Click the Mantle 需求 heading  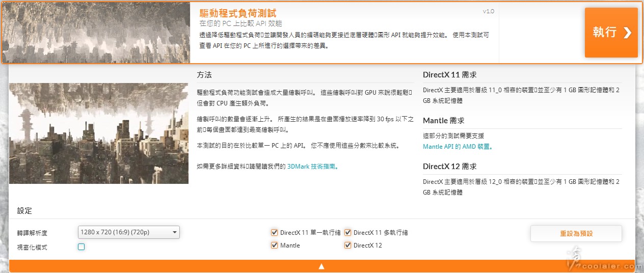coord(443,121)
